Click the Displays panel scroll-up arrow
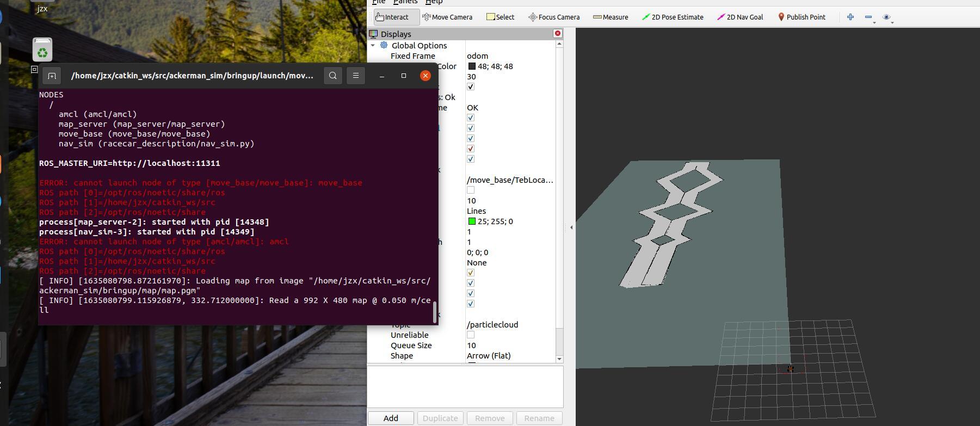Image resolution: width=980 pixels, height=426 pixels. coord(559,44)
